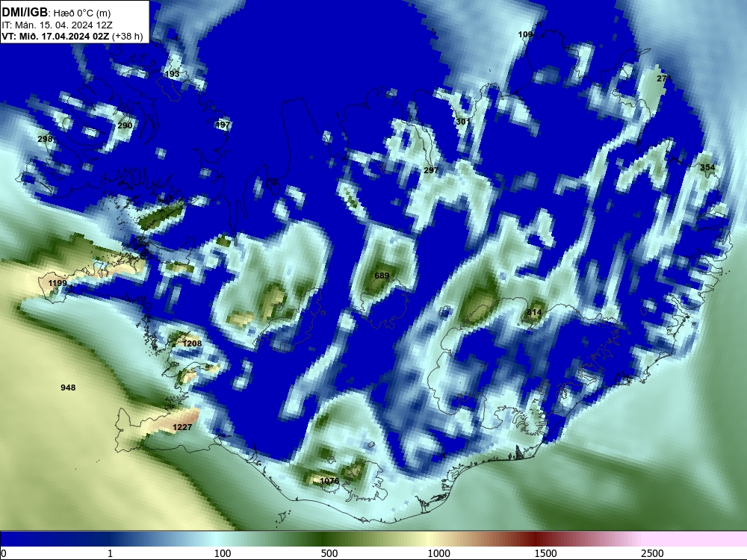Image resolution: width=747 pixels, height=560 pixels.
Task: Click the color scale label 500
Action: point(329,553)
